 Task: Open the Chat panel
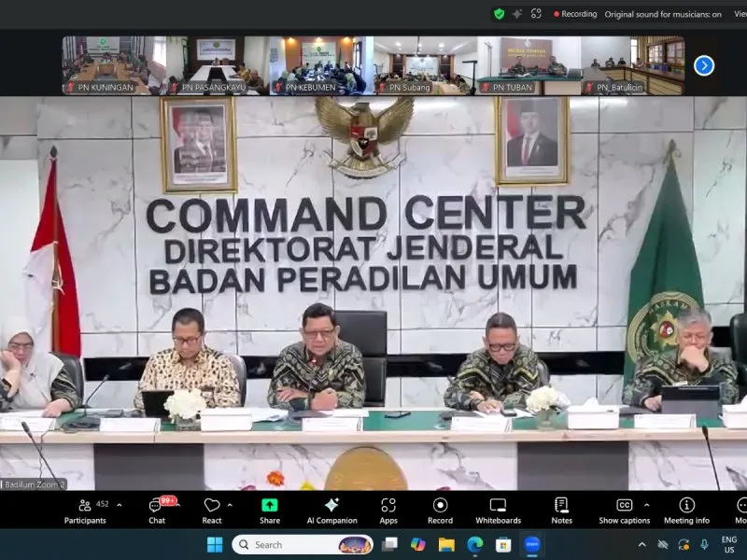point(157,511)
